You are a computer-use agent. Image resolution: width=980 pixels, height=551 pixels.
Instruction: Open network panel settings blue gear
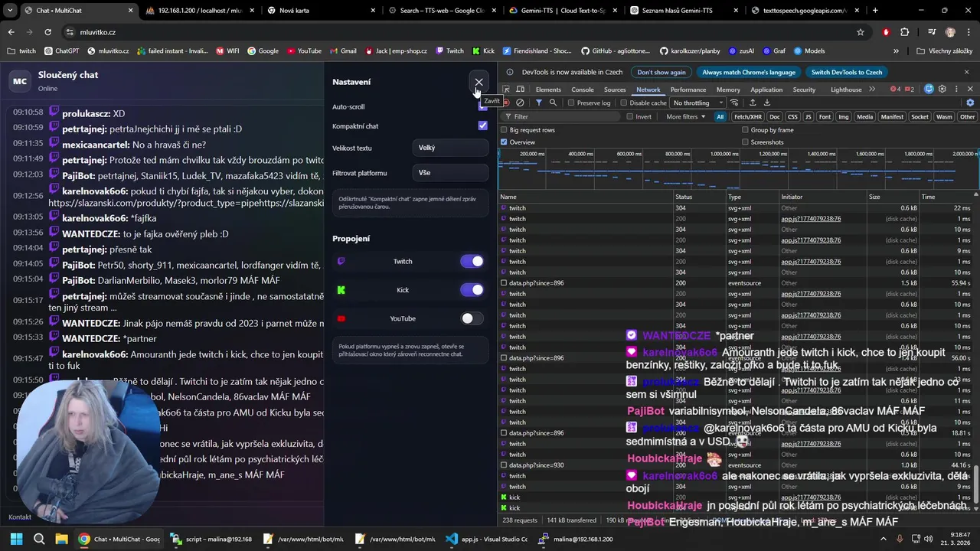pos(970,103)
